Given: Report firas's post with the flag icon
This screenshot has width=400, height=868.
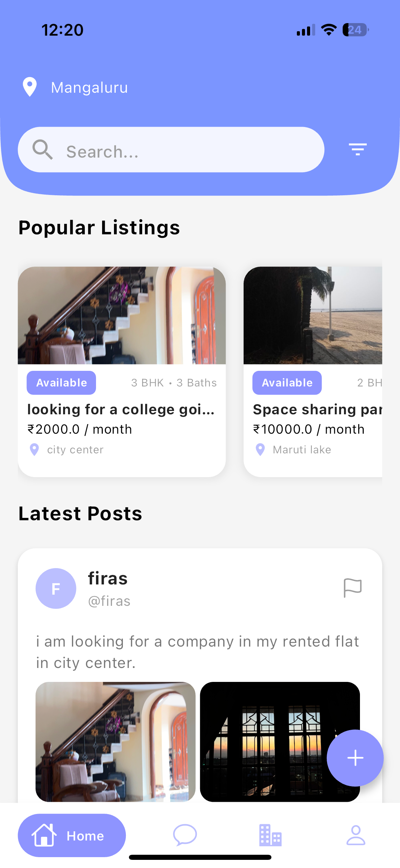Looking at the screenshot, I should pyautogui.click(x=353, y=588).
